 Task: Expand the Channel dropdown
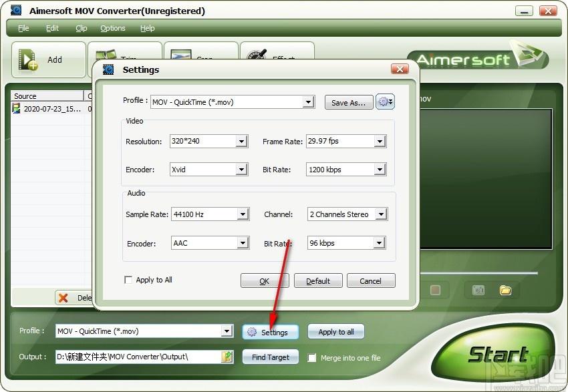point(381,214)
